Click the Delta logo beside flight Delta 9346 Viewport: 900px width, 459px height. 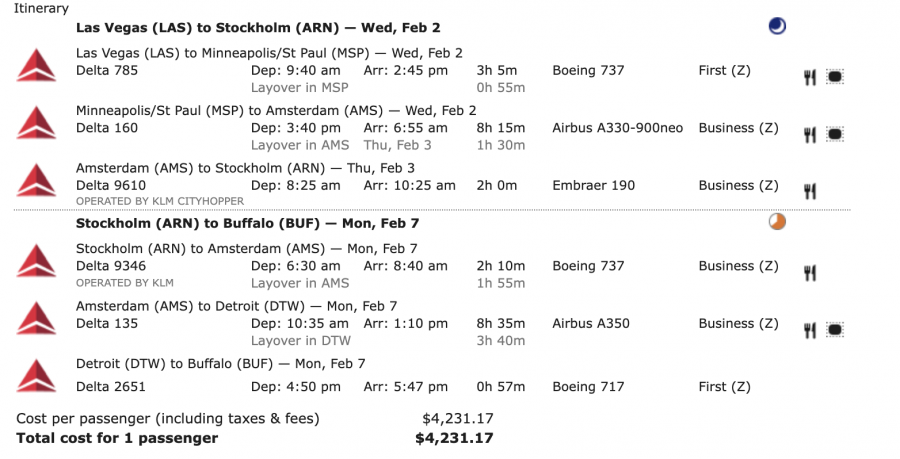(36, 261)
